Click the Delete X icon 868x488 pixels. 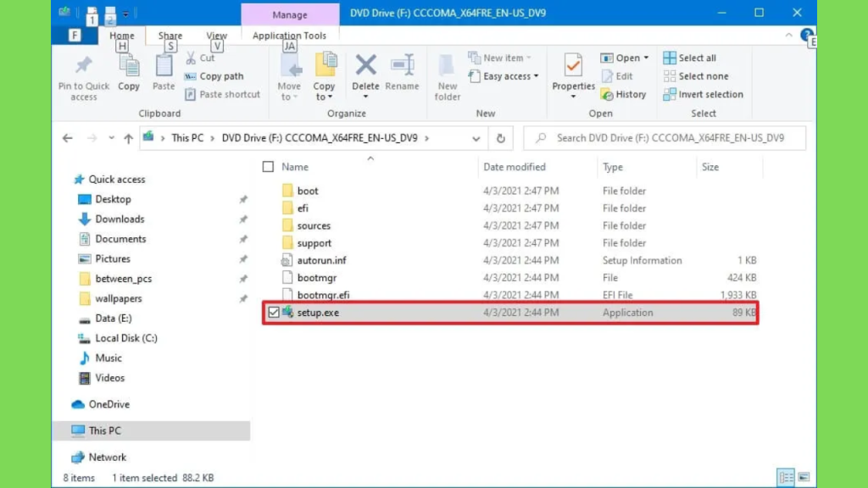[365, 65]
